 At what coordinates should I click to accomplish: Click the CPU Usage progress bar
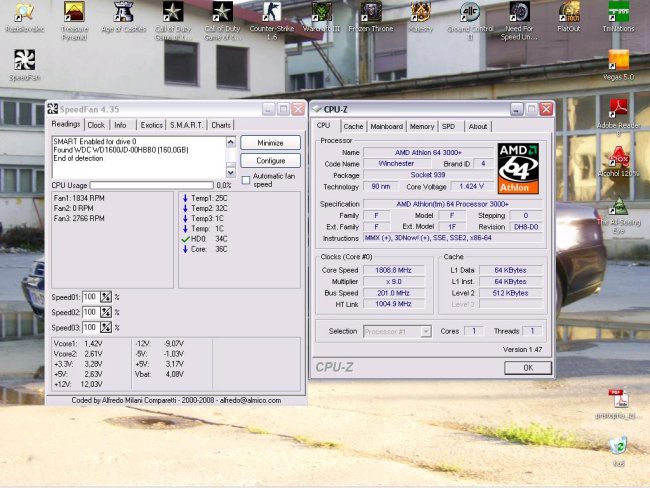[152, 185]
